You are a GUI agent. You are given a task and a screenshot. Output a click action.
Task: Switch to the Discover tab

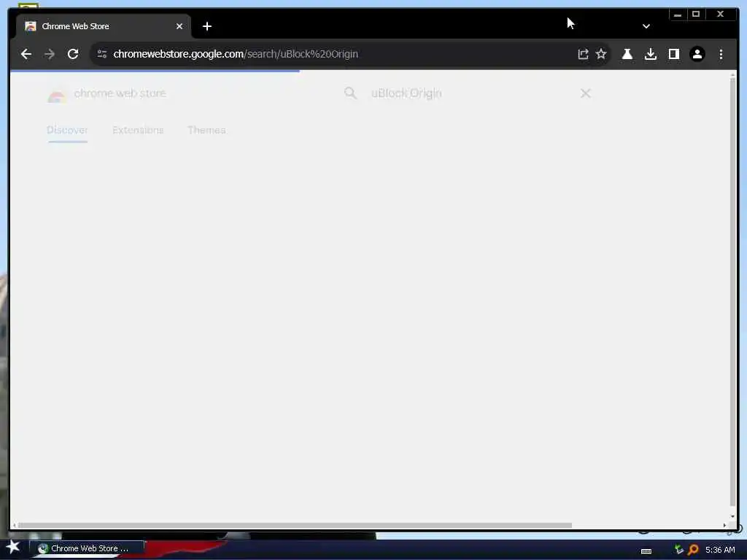coord(67,131)
